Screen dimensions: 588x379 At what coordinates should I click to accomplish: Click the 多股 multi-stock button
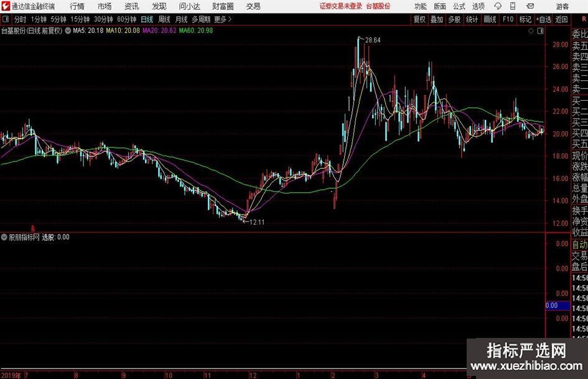click(x=454, y=19)
